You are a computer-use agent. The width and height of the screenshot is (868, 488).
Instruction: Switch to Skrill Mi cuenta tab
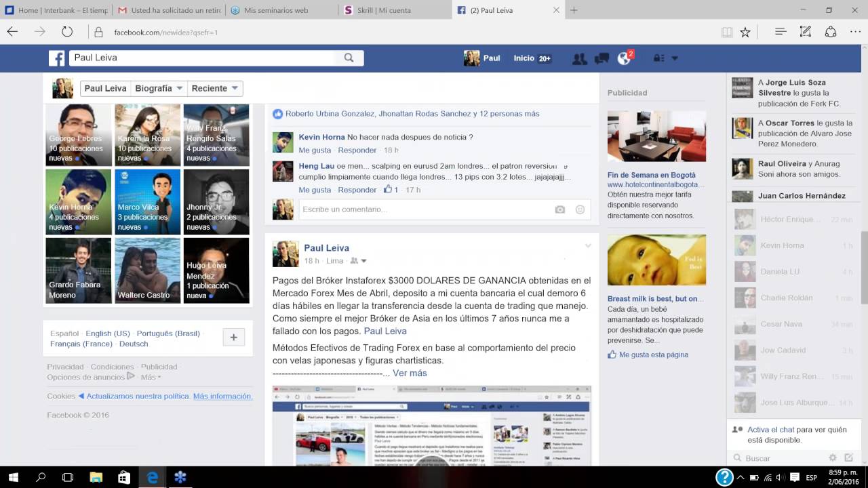pos(394,10)
